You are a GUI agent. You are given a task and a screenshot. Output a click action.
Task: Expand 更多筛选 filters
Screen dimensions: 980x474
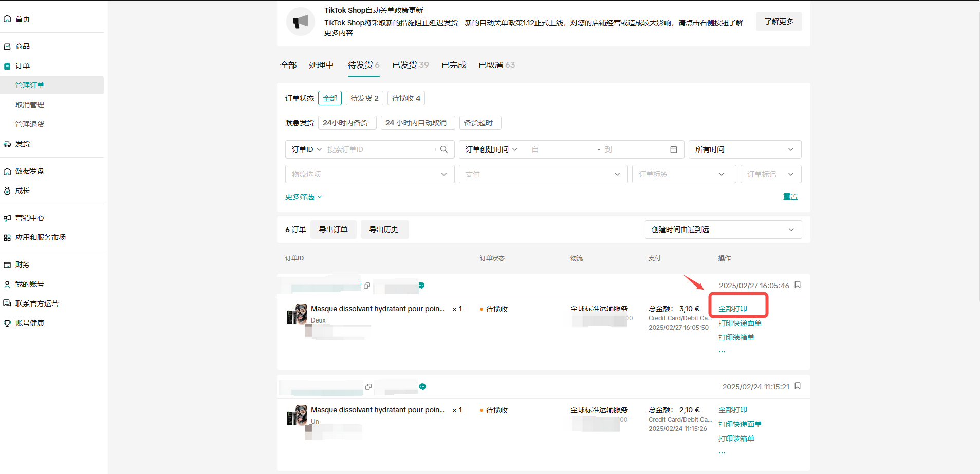[303, 197]
